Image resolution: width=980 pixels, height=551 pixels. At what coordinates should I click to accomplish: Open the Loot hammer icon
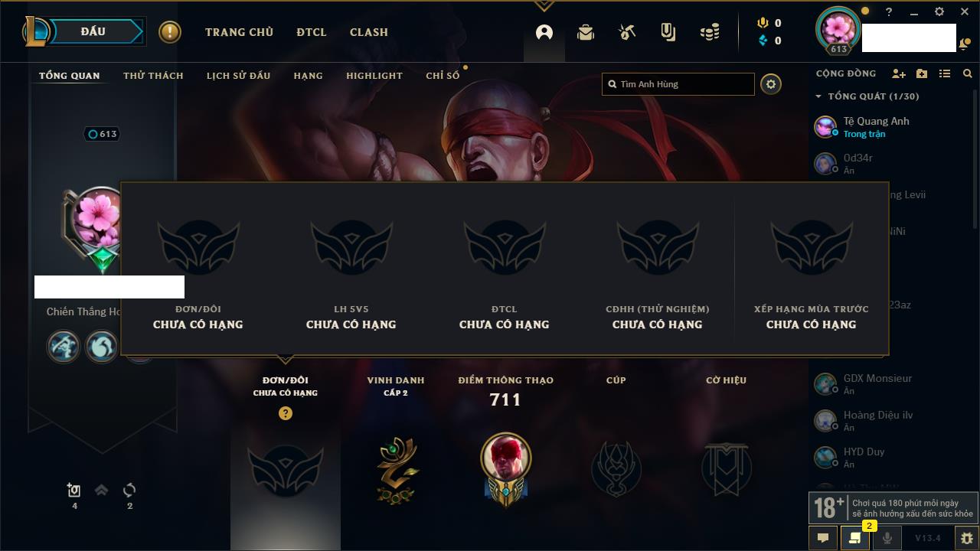tap(627, 32)
